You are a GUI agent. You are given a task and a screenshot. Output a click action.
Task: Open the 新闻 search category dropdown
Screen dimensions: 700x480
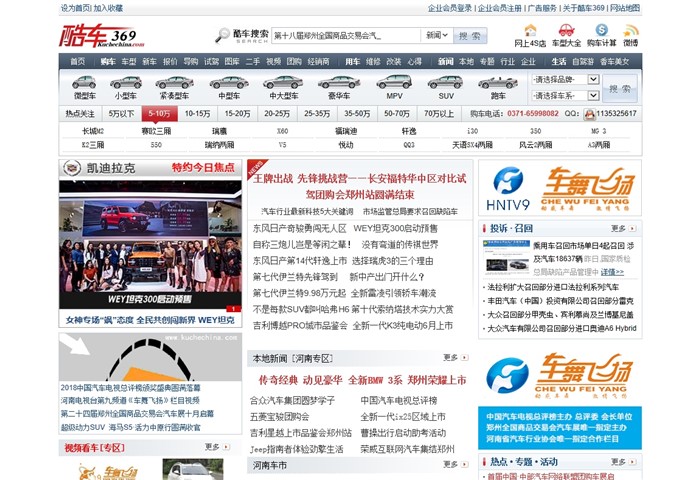437,35
